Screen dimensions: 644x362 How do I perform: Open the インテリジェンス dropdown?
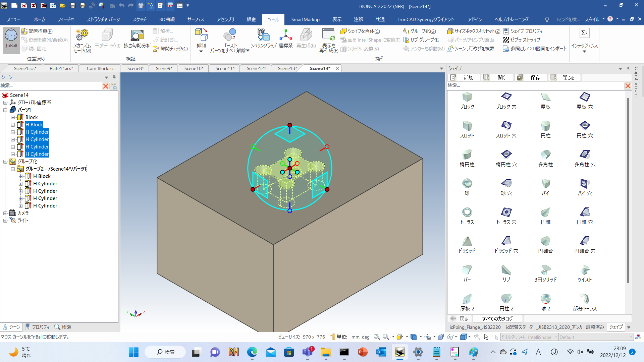pyautogui.click(x=584, y=45)
